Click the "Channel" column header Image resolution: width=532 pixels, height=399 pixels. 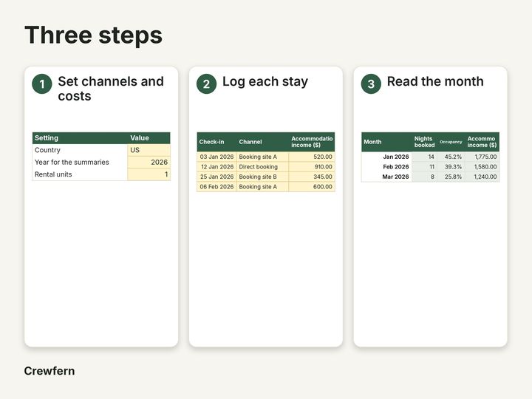(262, 142)
